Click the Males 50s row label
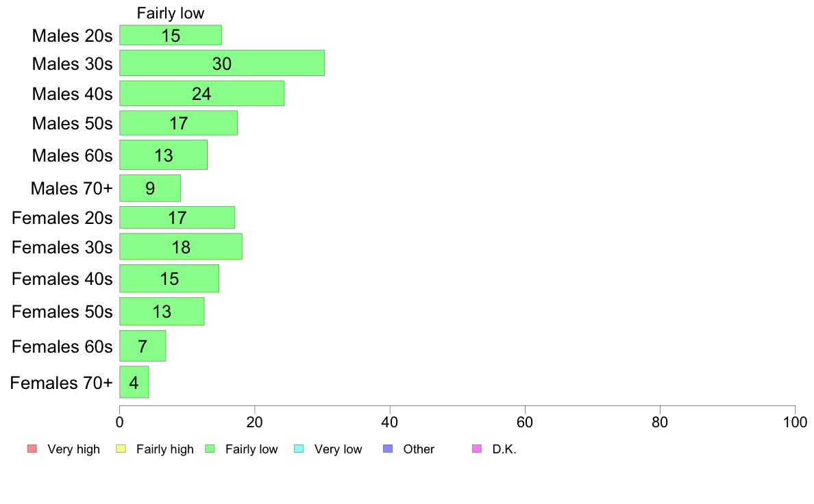 pyautogui.click(x=72, y=123)
